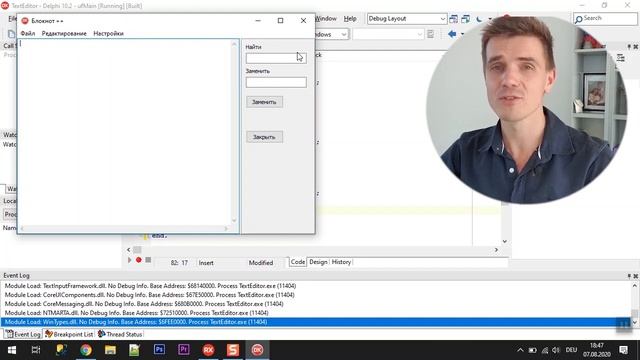Click the red record macro icon
Image resolution: width=640 pixels, height=360 pixels.
click(x=138, y=260)
